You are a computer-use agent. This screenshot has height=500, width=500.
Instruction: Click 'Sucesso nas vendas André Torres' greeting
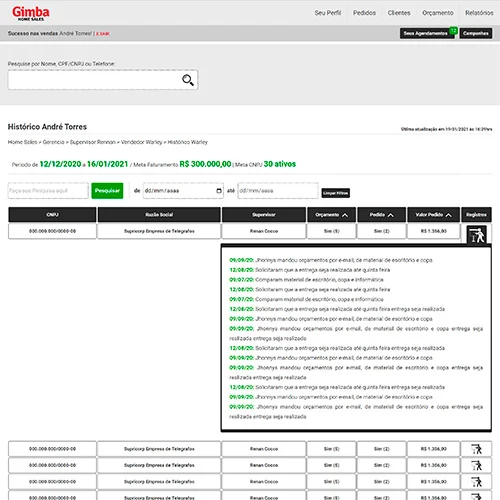tap(50, 33)
